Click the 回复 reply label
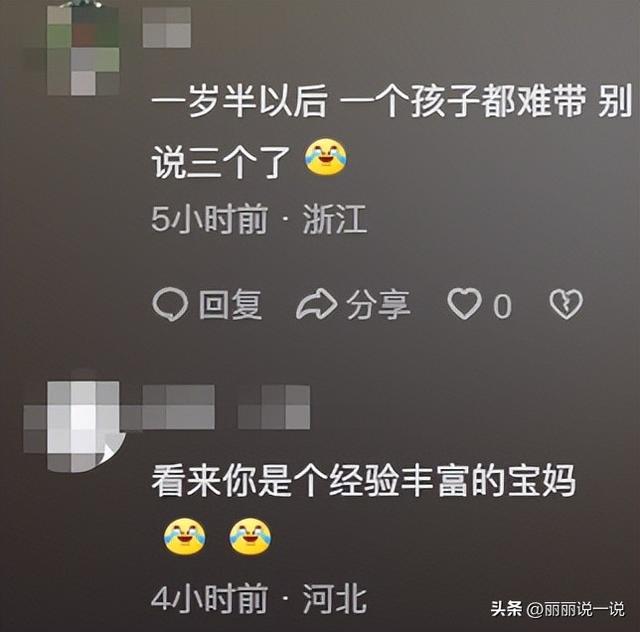Viewport: 640px width, 632px height. (231, 305)
